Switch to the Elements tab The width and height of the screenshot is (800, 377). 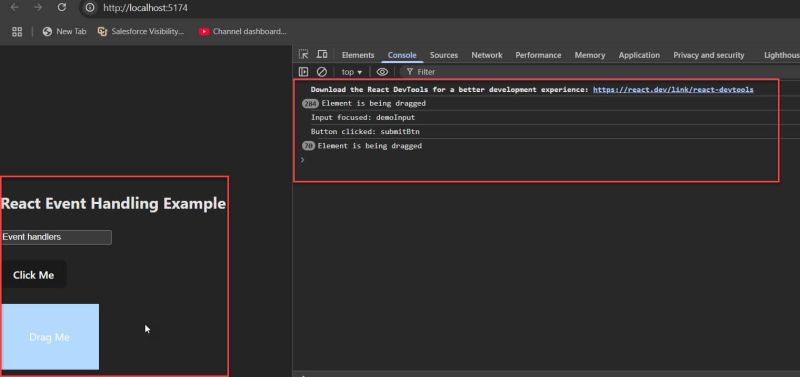(358, 55)
